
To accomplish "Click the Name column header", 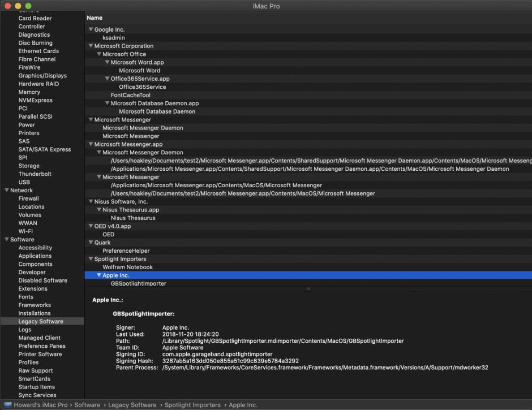I will tap(95, 18).
